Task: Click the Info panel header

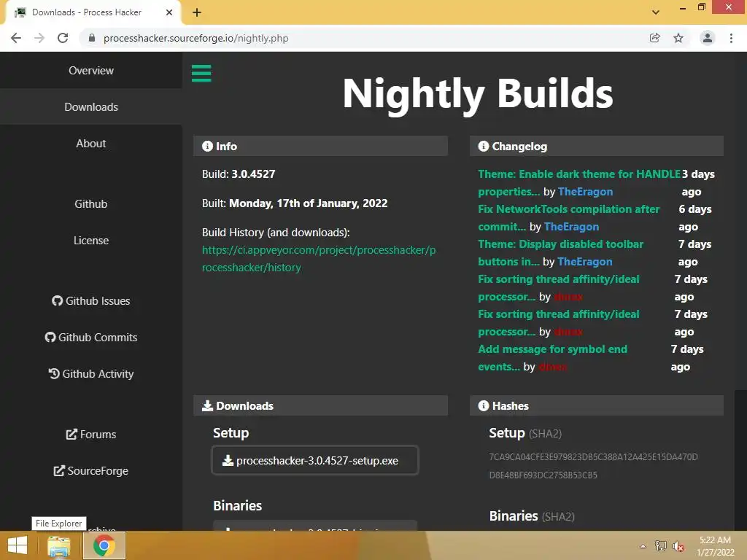Action: coord(321,146)
